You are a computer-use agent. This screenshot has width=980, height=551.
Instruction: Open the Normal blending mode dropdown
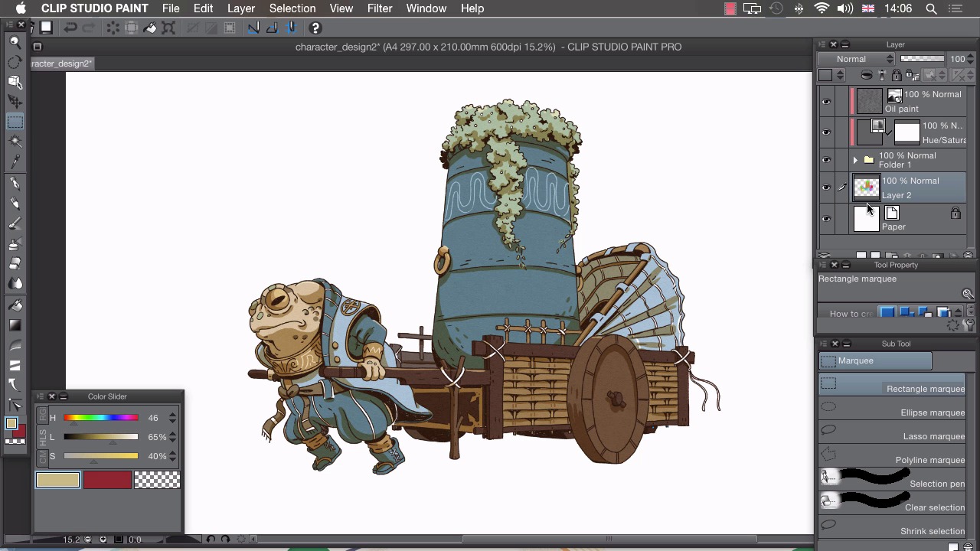tap(856, 59)
